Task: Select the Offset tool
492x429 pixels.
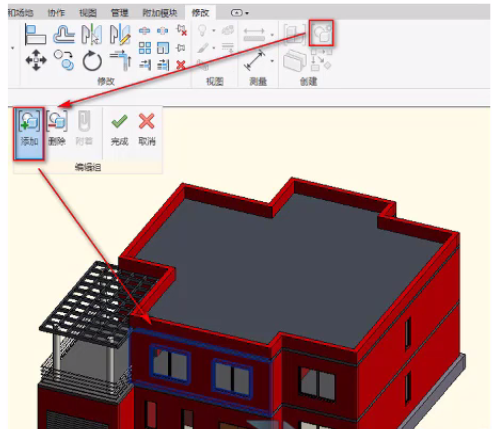Action: pyautogui.click(x=64, y=35)
